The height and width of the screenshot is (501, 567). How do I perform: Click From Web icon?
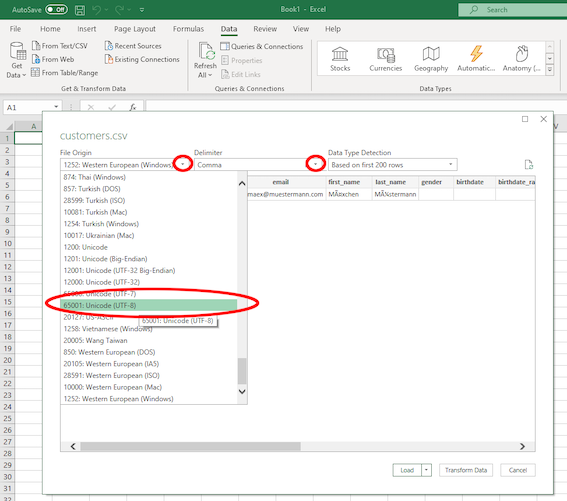pos(36,59)
